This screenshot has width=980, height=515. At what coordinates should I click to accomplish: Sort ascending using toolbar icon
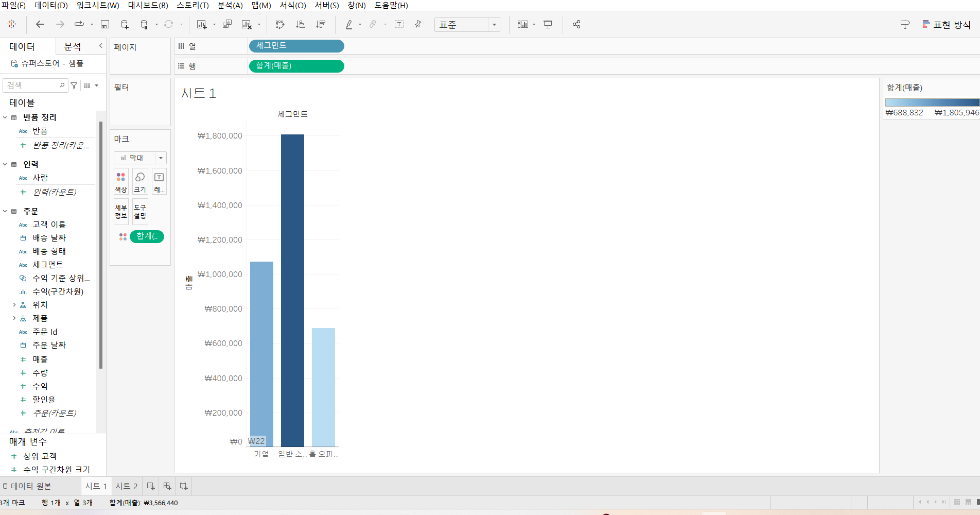tap(300, 24)
